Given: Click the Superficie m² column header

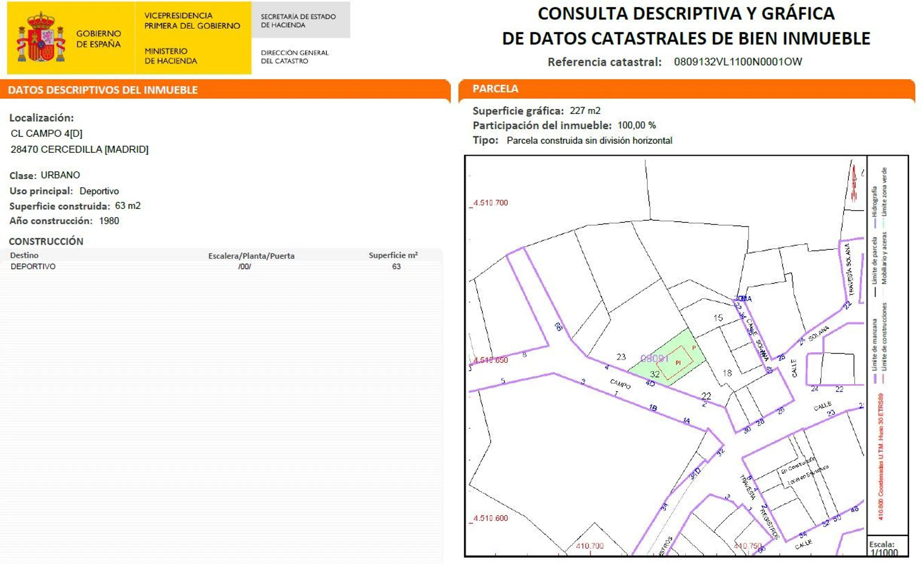Looking at the screenshot, I should pyautogui.click(x=393, y=255).
